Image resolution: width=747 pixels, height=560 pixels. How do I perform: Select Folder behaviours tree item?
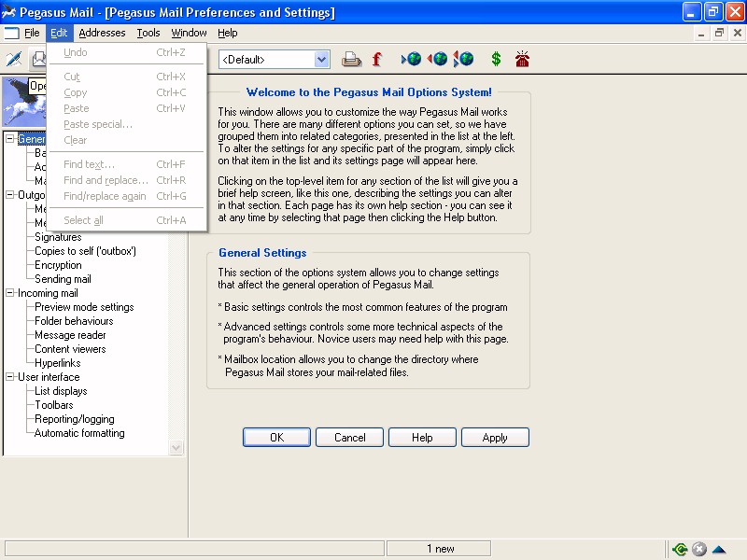tap(74, 321)
